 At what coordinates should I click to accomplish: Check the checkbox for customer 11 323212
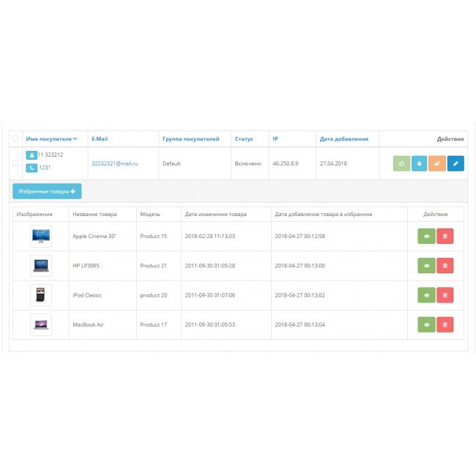16,163
